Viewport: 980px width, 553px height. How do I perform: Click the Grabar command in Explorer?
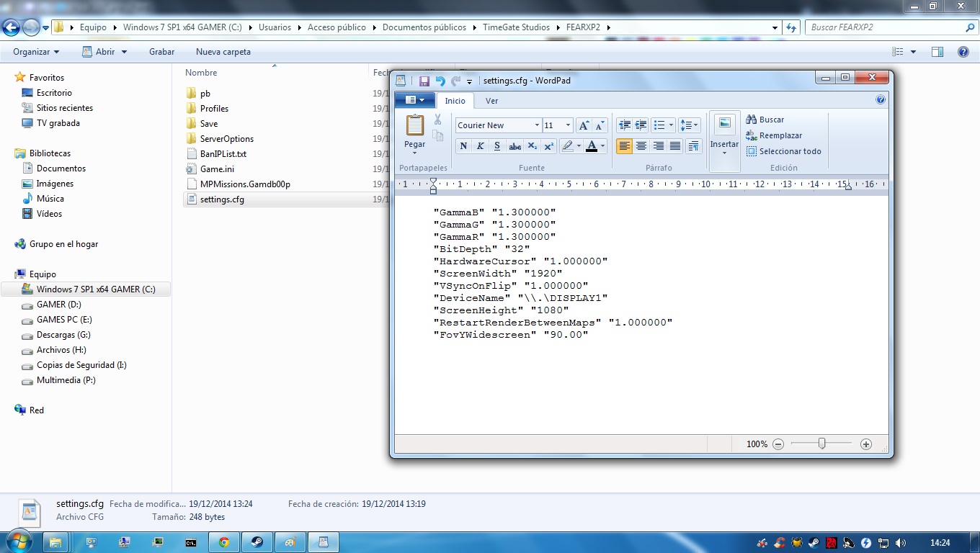pyautogui.click(x=162, y=52)
